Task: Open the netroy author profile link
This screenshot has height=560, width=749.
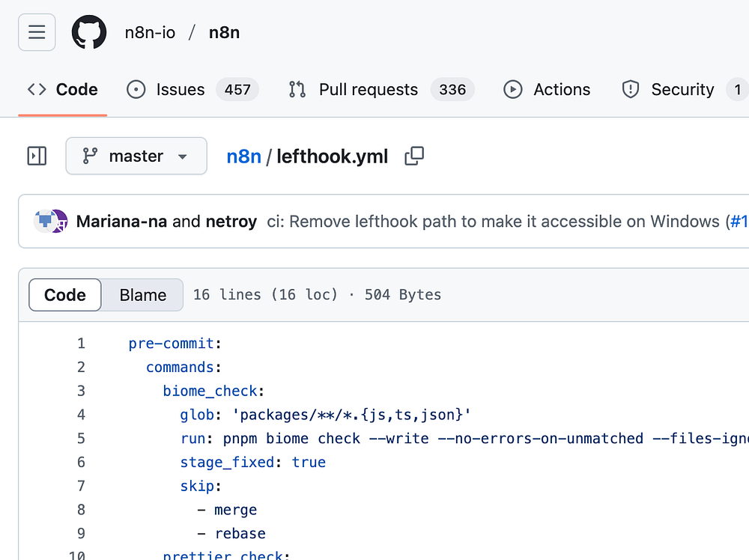Action: point(231,221)
